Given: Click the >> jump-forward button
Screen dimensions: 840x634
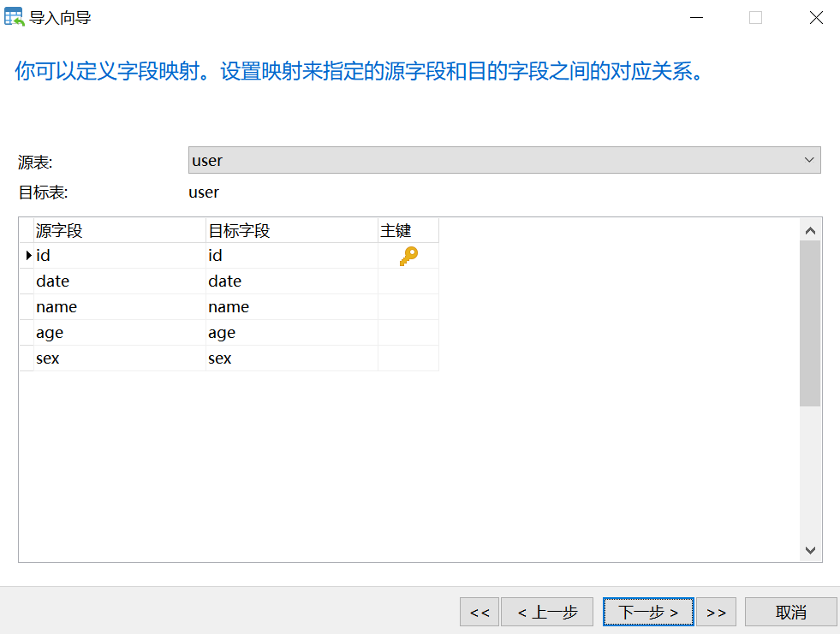Looking at the screenshot, I should [x=716, y=612].
